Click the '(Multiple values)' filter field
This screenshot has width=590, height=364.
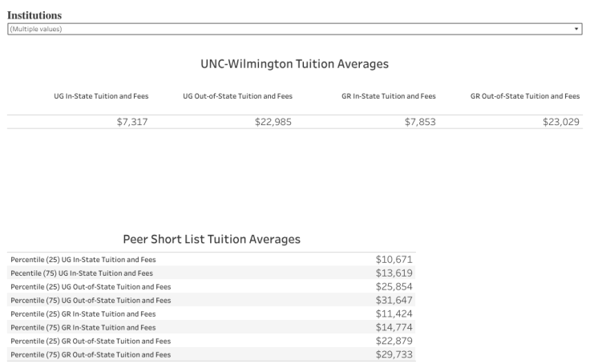click(x=289, y=29)
